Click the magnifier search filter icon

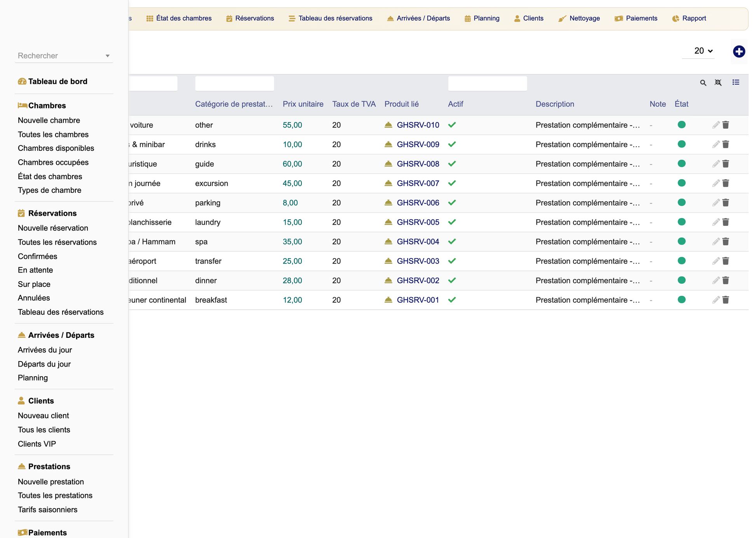tap(703, 82)
